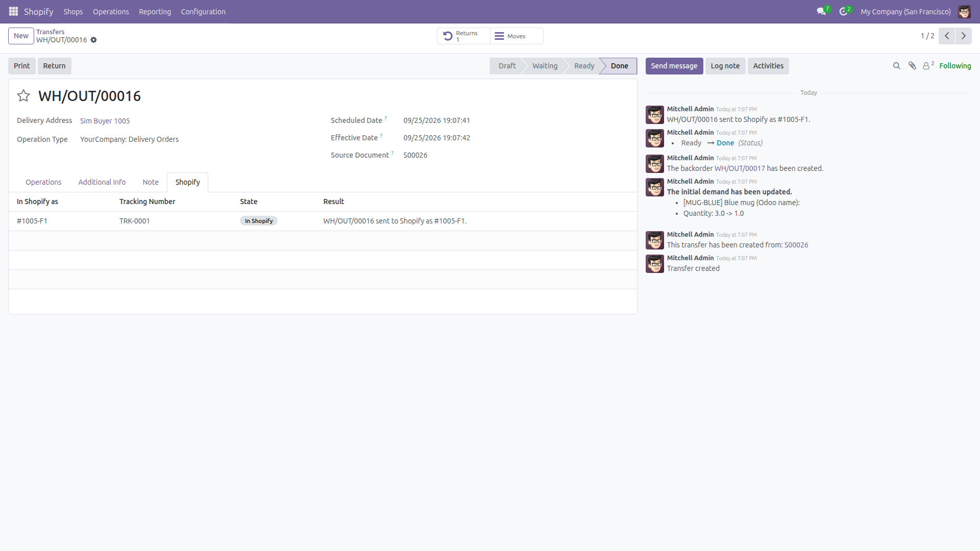This screenshot has height=551, width=980.
Task: Click Done status link in chatter log
Action: pos(725,143)
